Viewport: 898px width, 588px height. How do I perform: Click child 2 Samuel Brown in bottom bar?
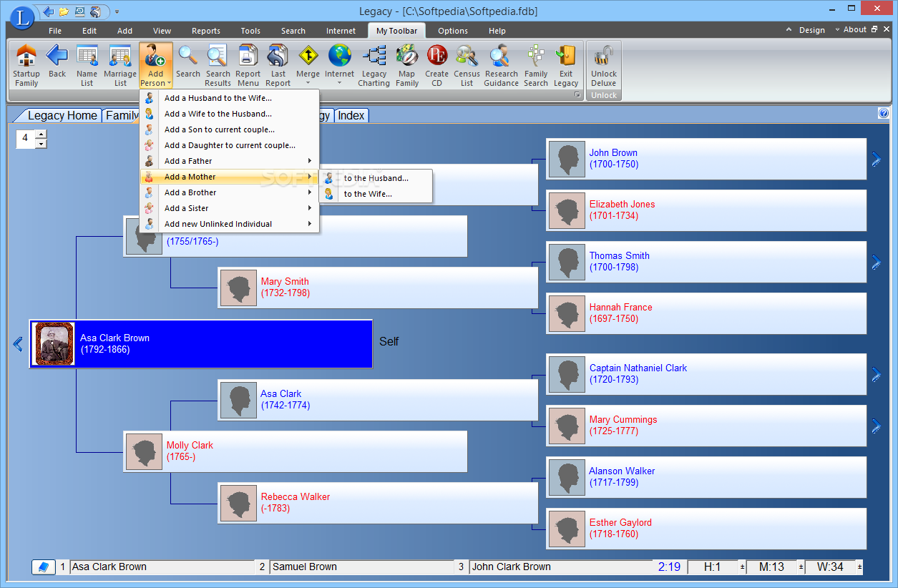click(362, 567)
